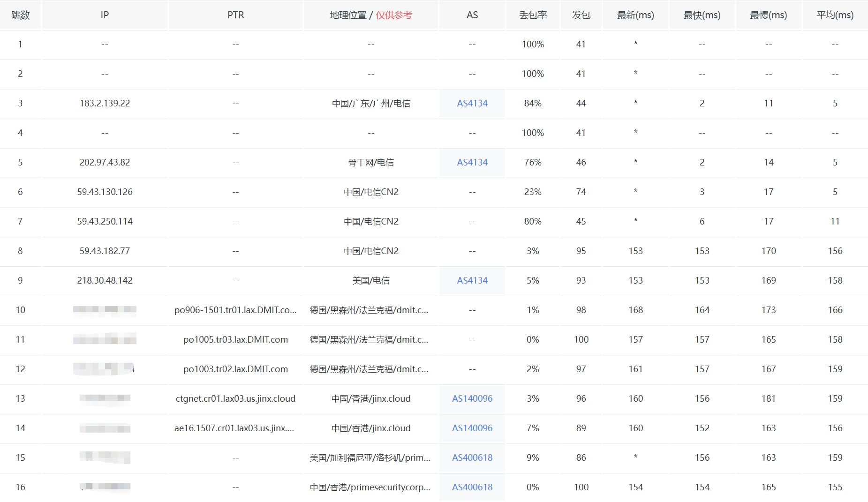Click the 最快(ms) column header
Viewport: 868px width, 502px height.
coord(702,15)
